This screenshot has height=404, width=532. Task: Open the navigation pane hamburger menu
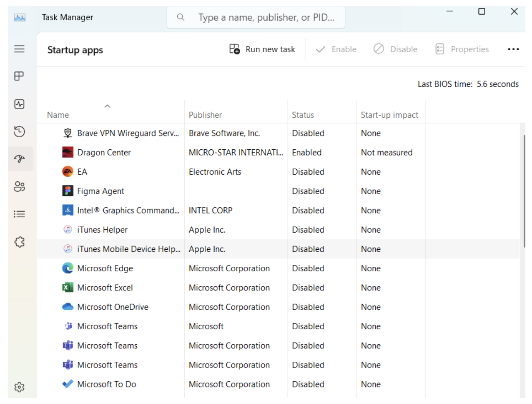point(19,49)
